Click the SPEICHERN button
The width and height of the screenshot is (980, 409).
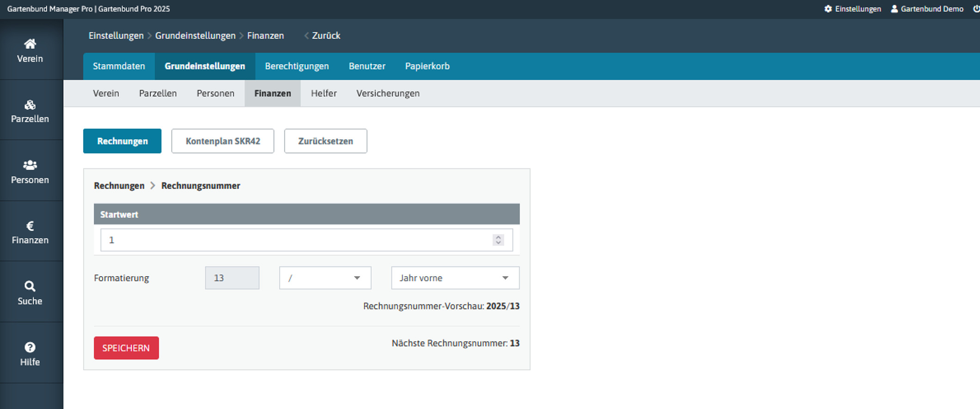[126, 348]
